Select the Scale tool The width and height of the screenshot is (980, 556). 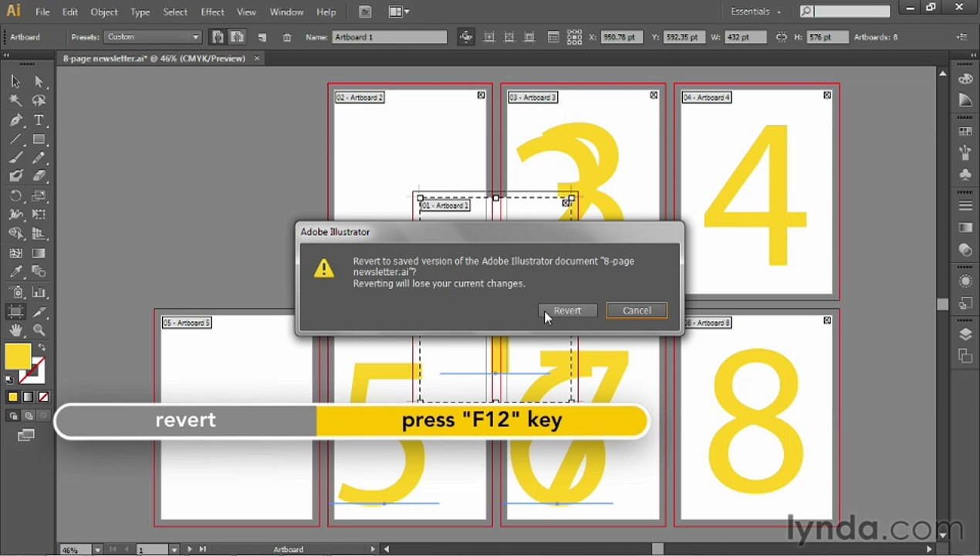pos(39,196)
